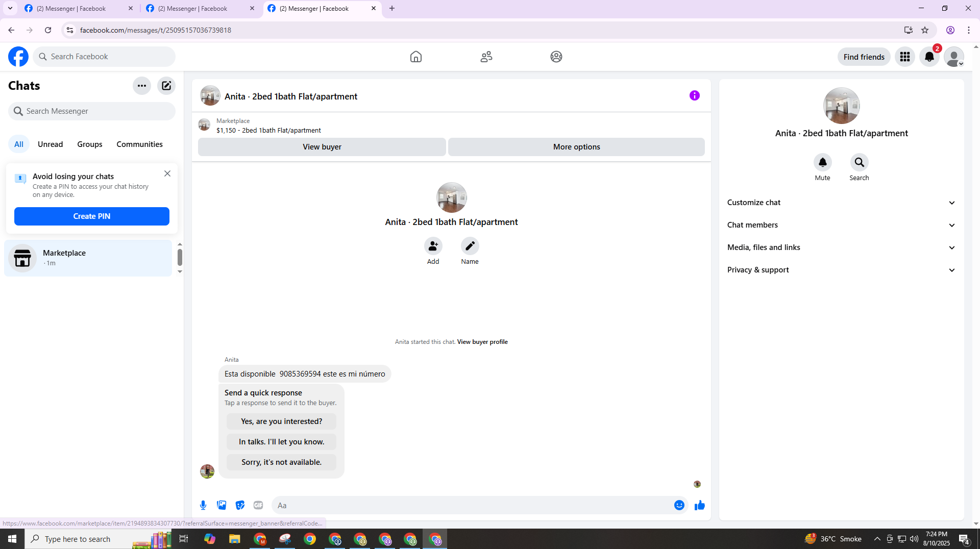The height and width of the screenshot is (549, 980).
Task: Show hidden system tray icons
Action: click(877, 539)
